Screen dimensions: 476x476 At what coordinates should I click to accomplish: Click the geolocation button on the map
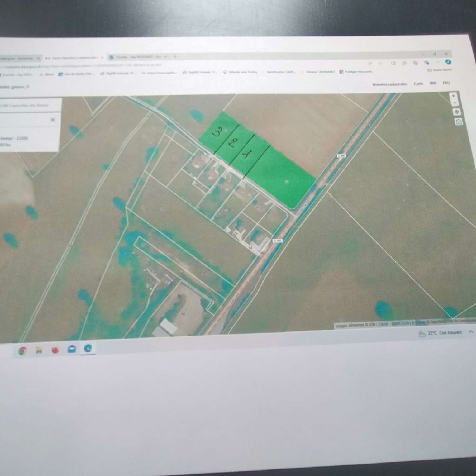tap(457, 112)
